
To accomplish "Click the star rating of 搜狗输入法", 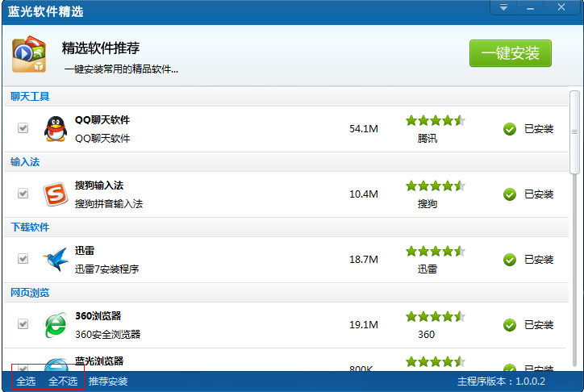I will [x=436, y=186].
